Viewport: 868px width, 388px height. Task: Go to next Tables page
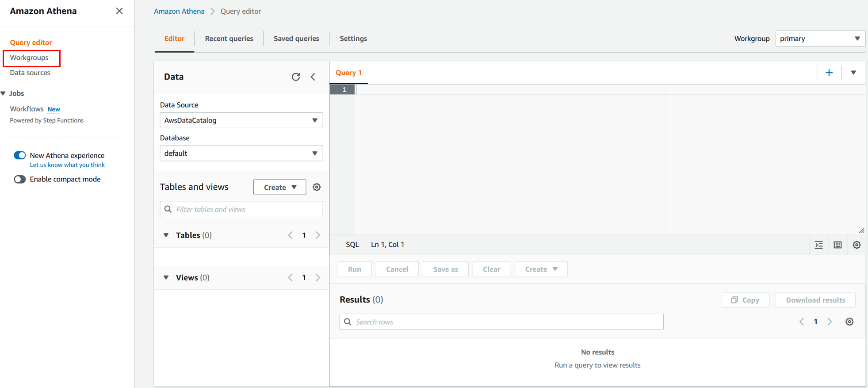318,235
